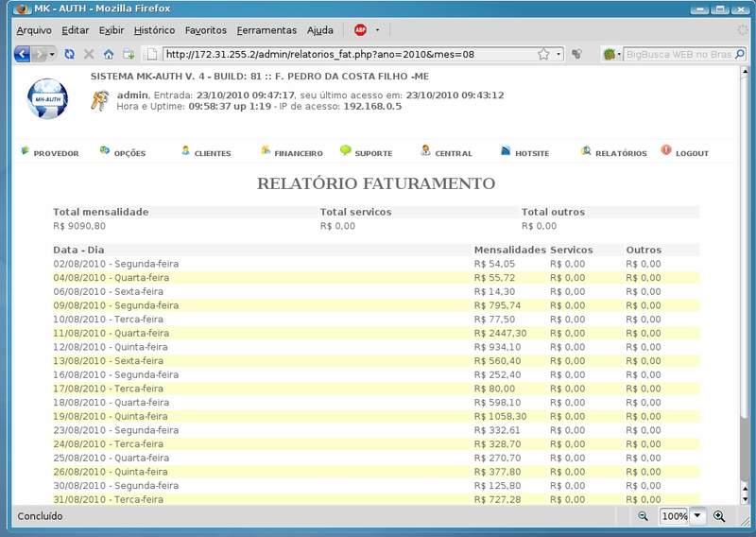
Task: Click the FINANCEIRO menu icon
Action: click(x=266, y=150)
